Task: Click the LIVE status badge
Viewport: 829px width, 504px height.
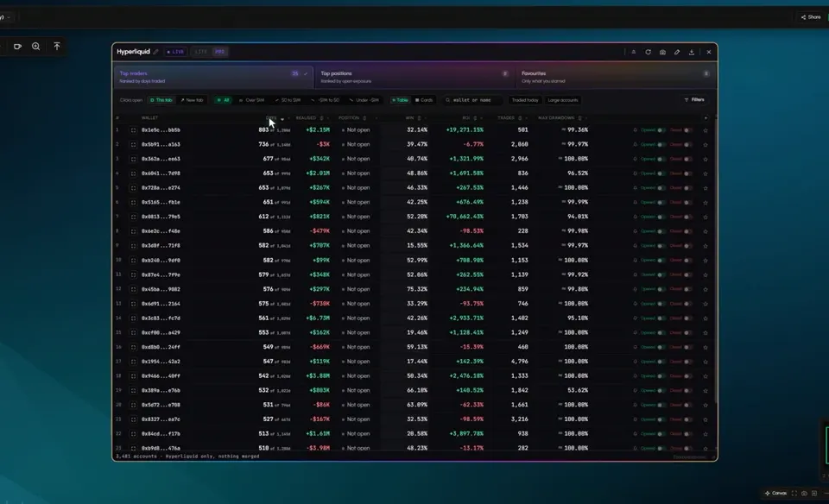Action: tap(175, 52)
